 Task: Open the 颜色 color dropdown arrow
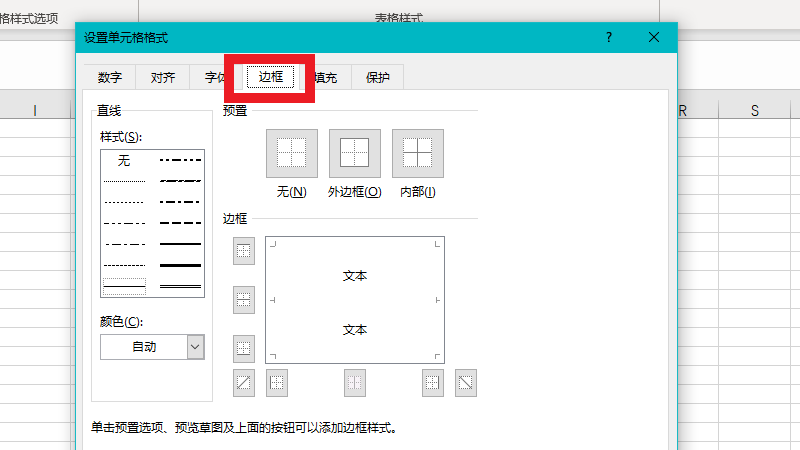(195, 346)
